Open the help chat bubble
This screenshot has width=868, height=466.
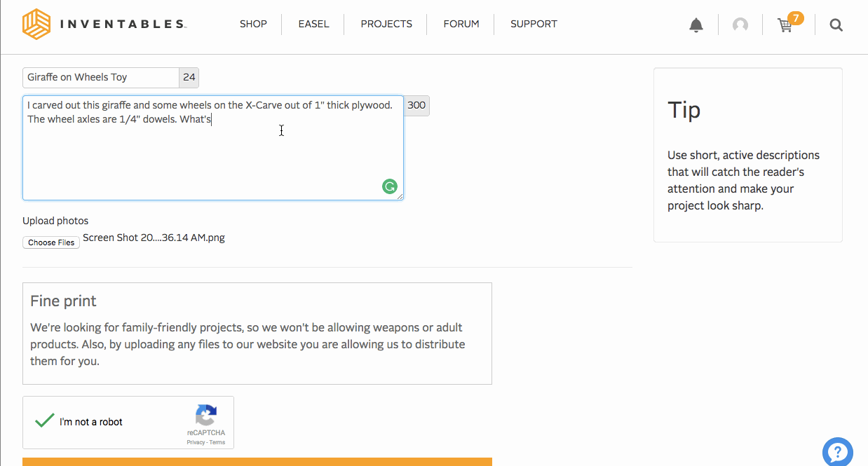837,451
